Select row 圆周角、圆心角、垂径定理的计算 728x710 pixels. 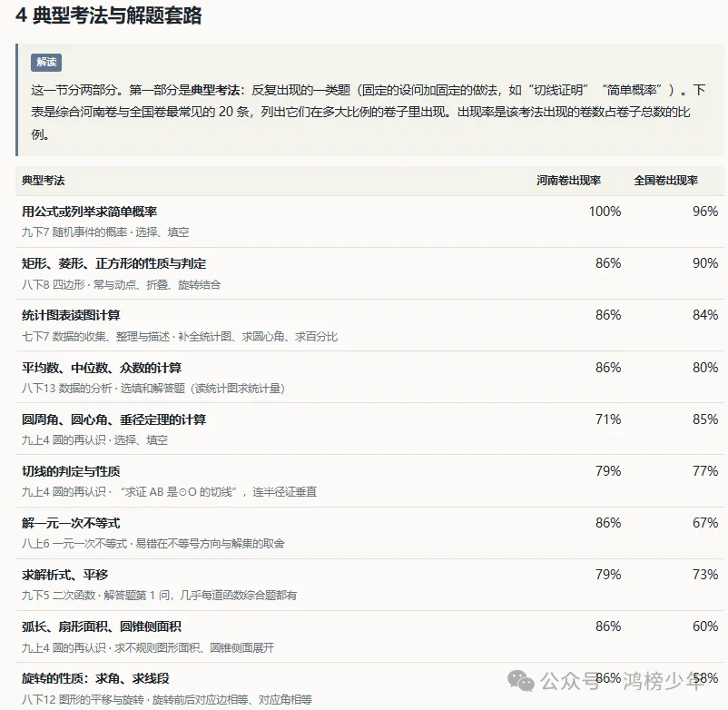point(369,429)
